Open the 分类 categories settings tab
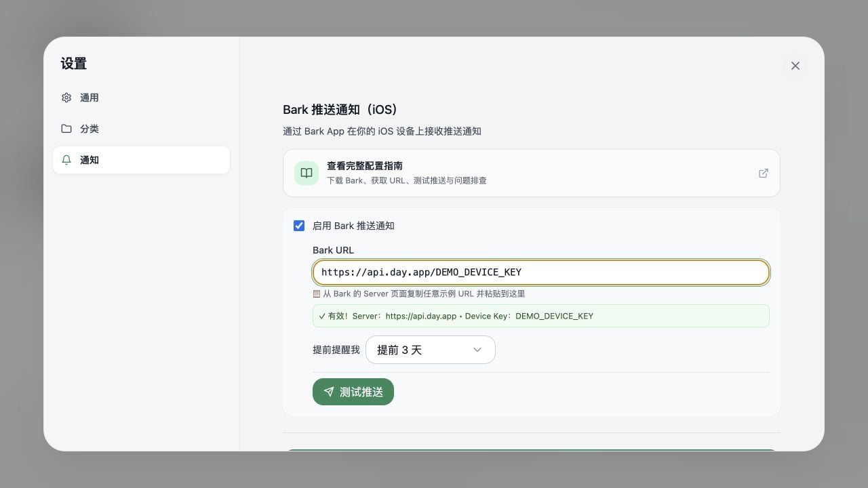Image resolution: width=868 pixels, height=488 pixels. (141, 129)
